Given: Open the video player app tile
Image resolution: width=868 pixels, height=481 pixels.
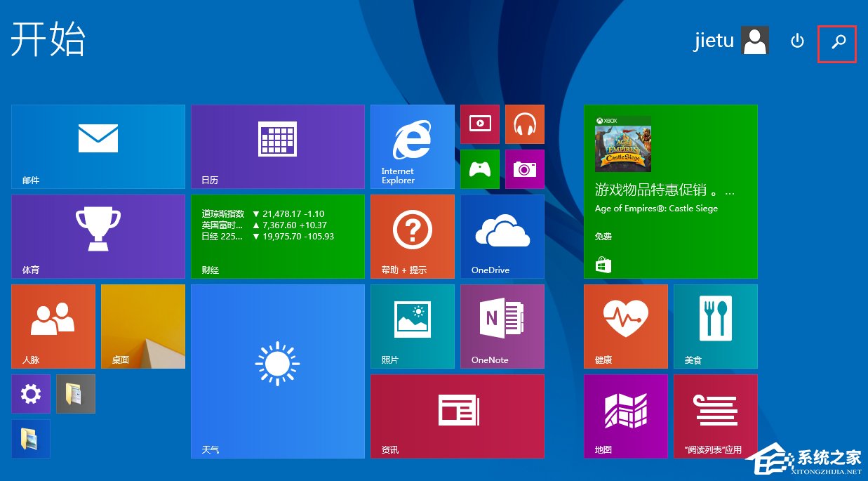Looking at the screenshot, I should 479,124.
